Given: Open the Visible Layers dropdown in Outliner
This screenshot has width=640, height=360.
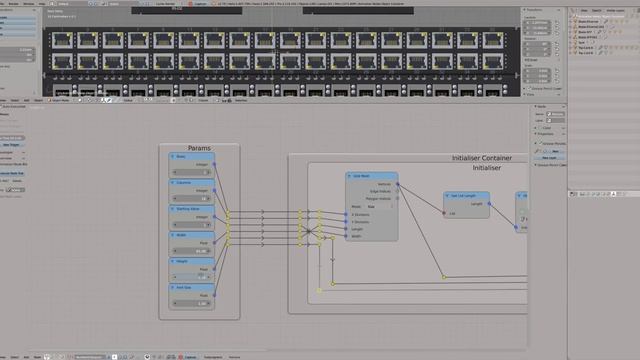Looking at the screenshot, I should [x=615, y=10].
